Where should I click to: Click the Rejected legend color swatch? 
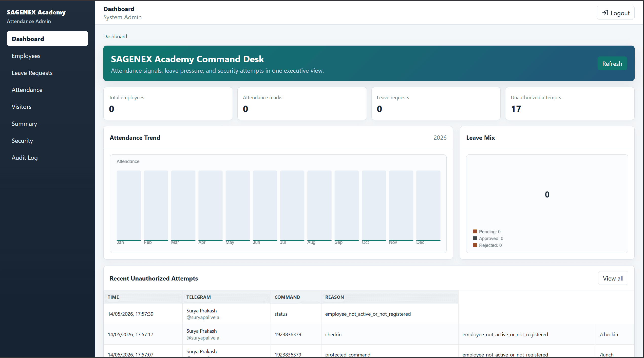pyautogui.click(x=475, y=245)
